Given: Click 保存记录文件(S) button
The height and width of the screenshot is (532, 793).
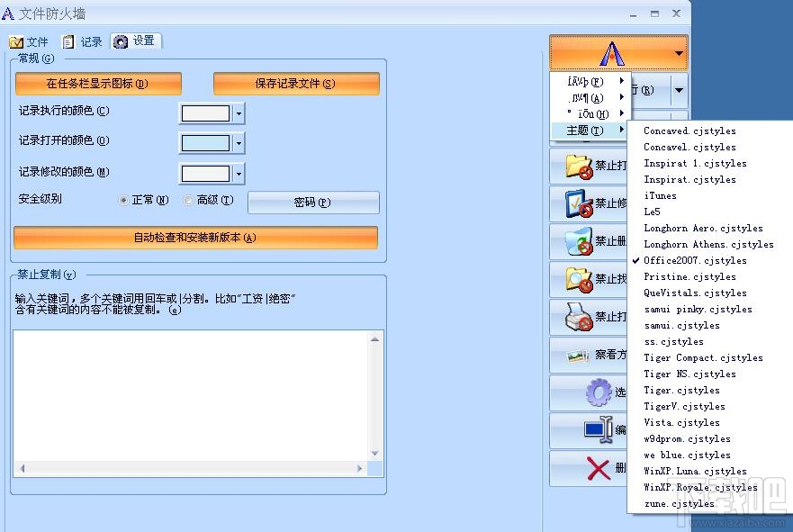Looking at the screenshot, I should (x=296, y=84).
